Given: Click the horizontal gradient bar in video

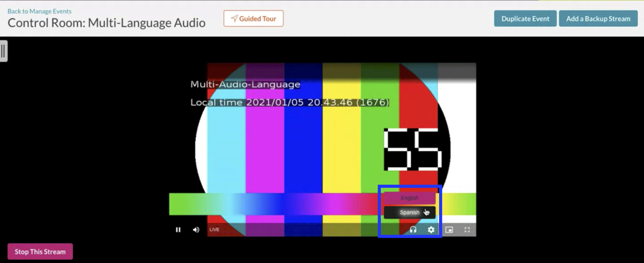Looking at the screenshot, I should (x=276, y=204).
